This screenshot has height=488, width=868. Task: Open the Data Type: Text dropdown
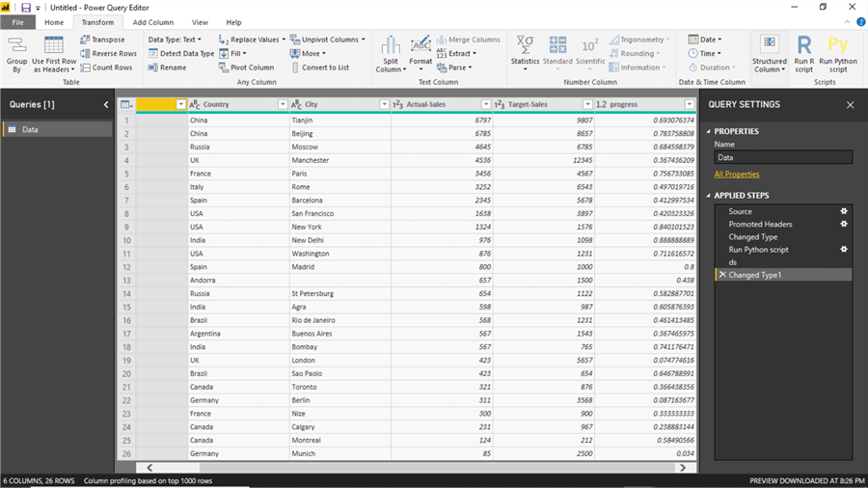click(x=175, y=40)
